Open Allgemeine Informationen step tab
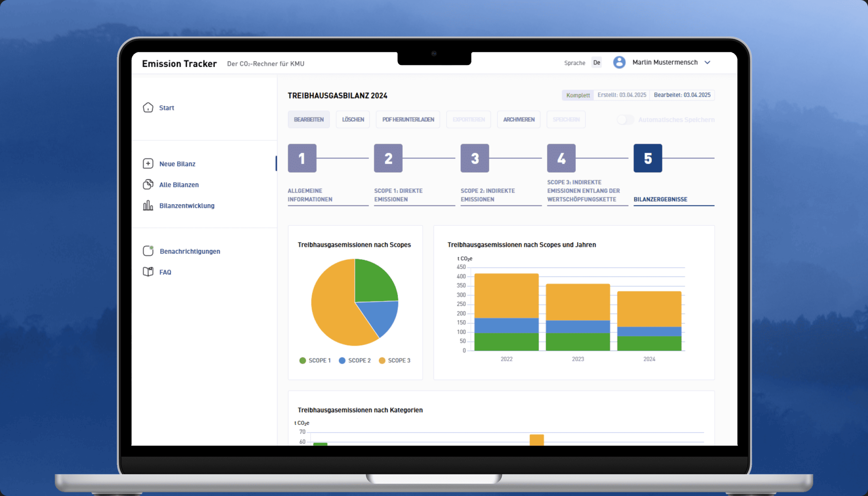The height and width of the screenshot is (496, 868). (310, 195)
